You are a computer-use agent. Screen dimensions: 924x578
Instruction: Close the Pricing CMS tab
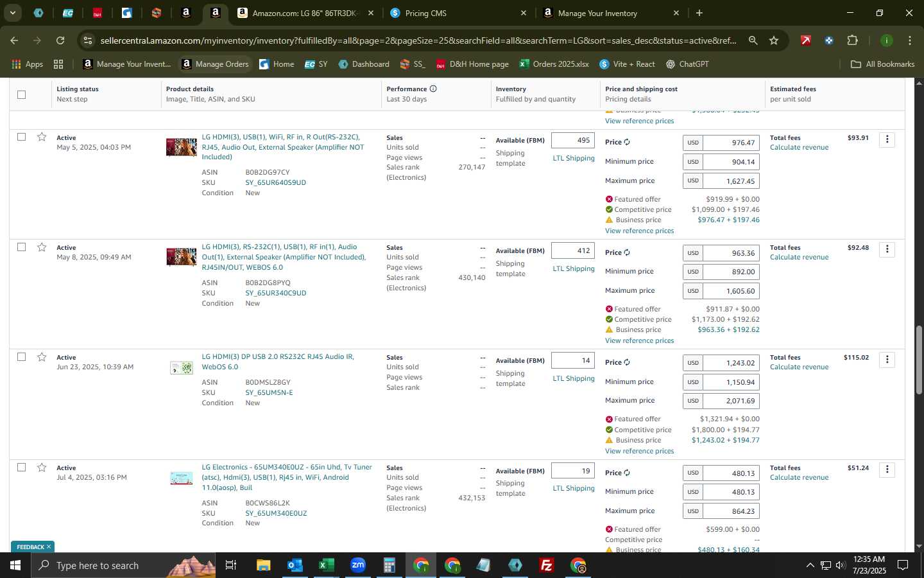tap(523, 13)
